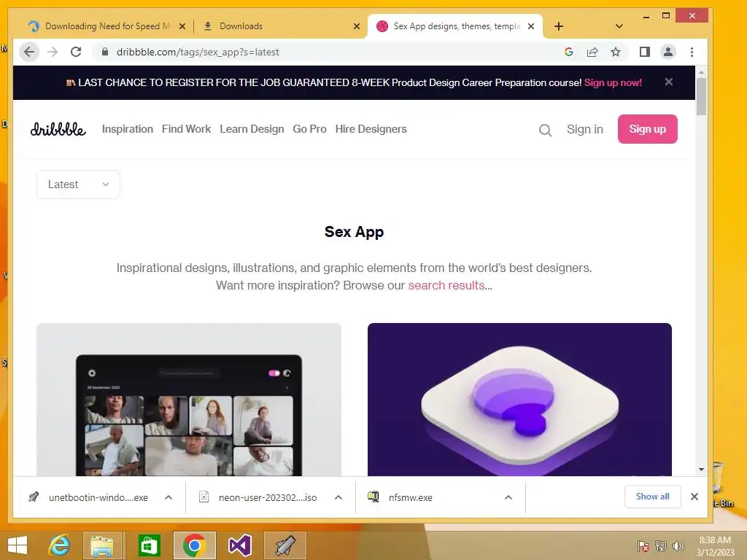Click the Chrome taskbar icon
Screen dimensions: 747x560
click(x=194, y=545)
